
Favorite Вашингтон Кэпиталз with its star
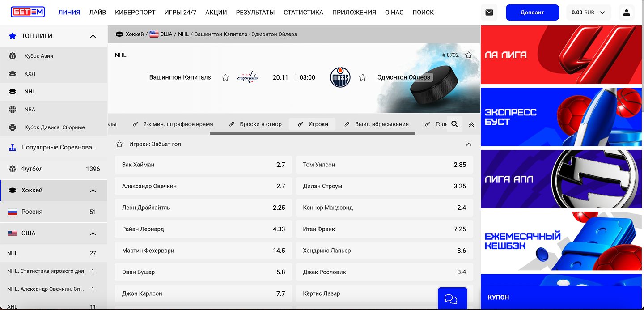(225, 77)
